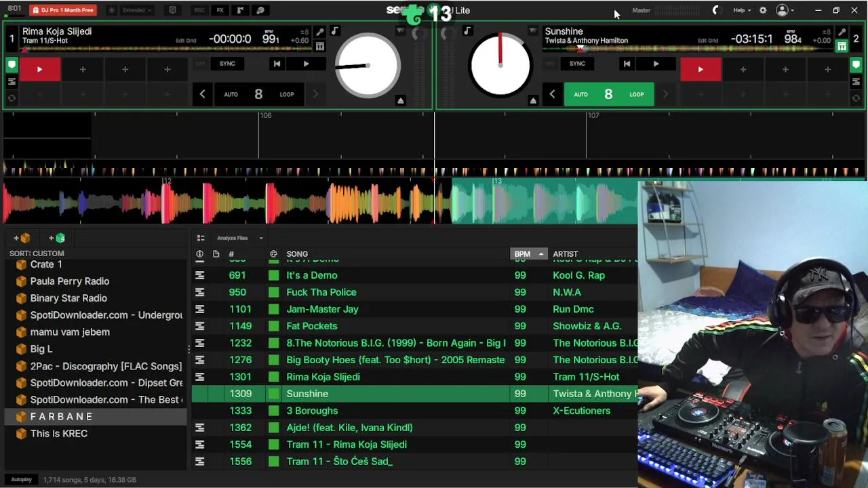
Task: Open the This Is KREC crate
Action: point(58,434)
